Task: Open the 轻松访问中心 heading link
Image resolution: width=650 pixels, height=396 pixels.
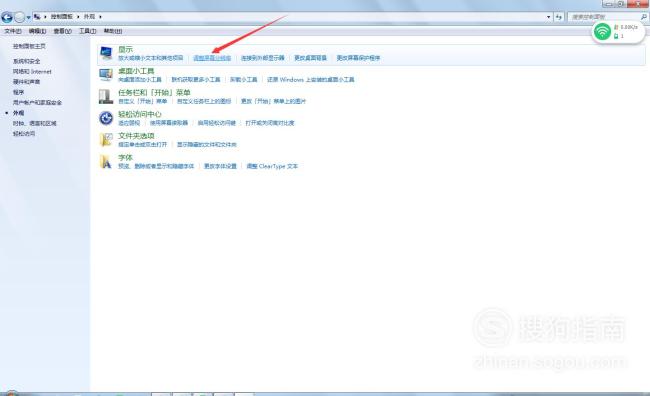Action: 140,114
